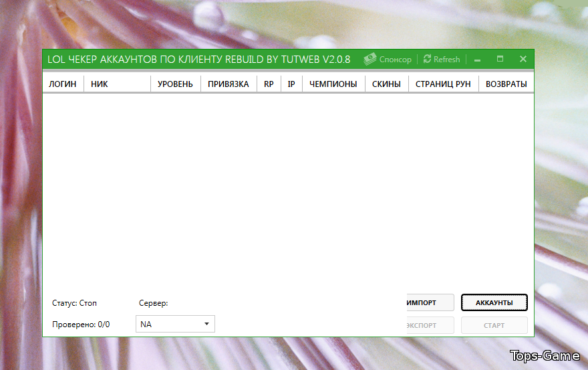
Task: Click the УРОВЕНЬ column header
Action: click(175, 84)
